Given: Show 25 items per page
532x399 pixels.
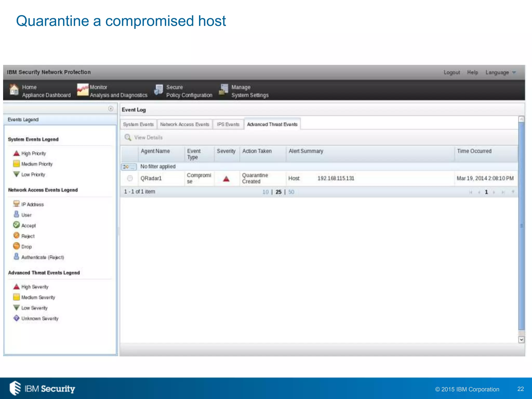Looking at the screenshot, I should click(278, 192).
